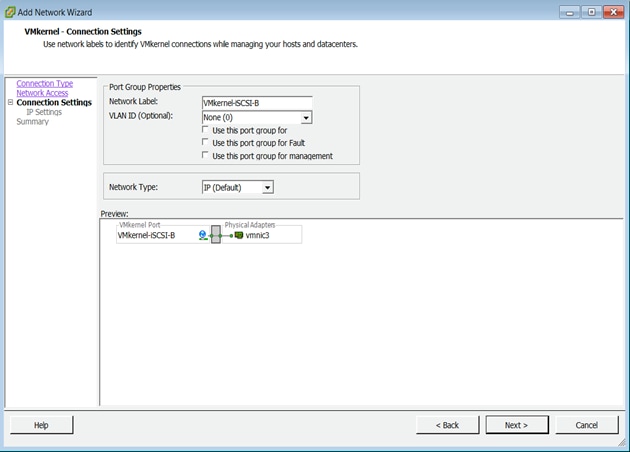Viewport: 630px width, 452px height.
Task: Enable 'Use this port group for' first checkbox
Action: coord(205,130)
